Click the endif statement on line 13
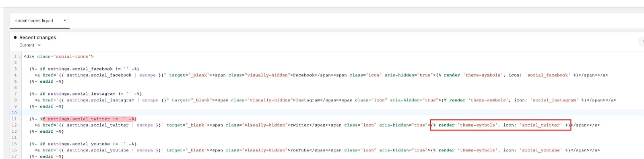This screenshot has width=644, height=159. (46, 132)
